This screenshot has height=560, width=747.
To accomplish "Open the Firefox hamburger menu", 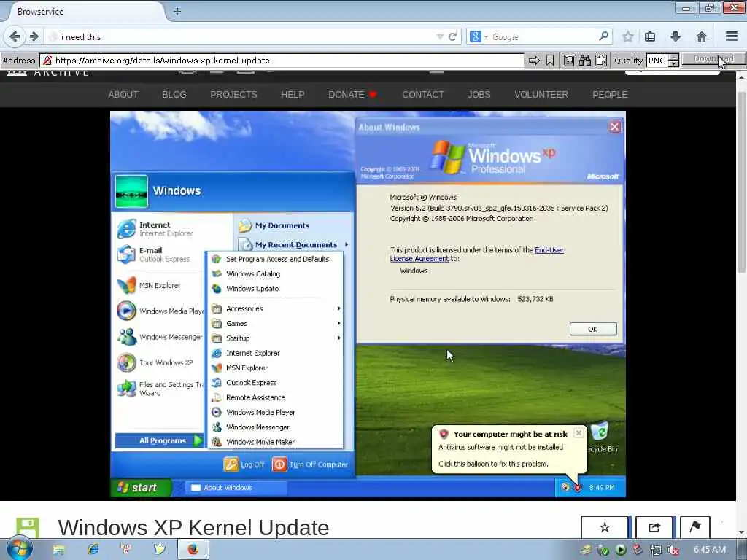I will [732, 36].
